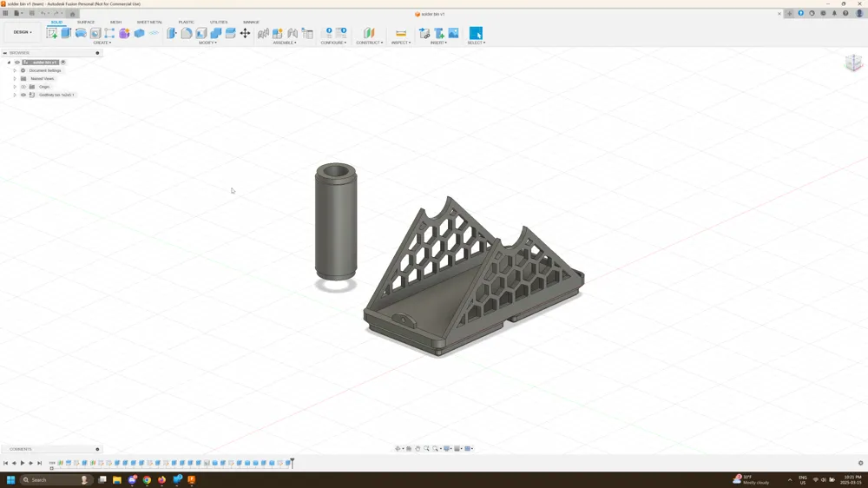The height and width of the screenshot is (488, 868).
Task: Expand the Origin tree node
Action: pyautogui.click(x=15, y=87)
